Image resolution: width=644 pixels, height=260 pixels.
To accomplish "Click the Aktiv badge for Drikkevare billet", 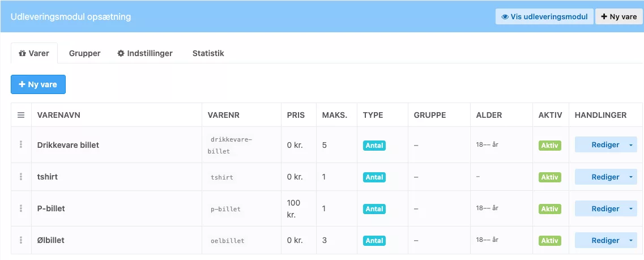I will coord(550,146).
